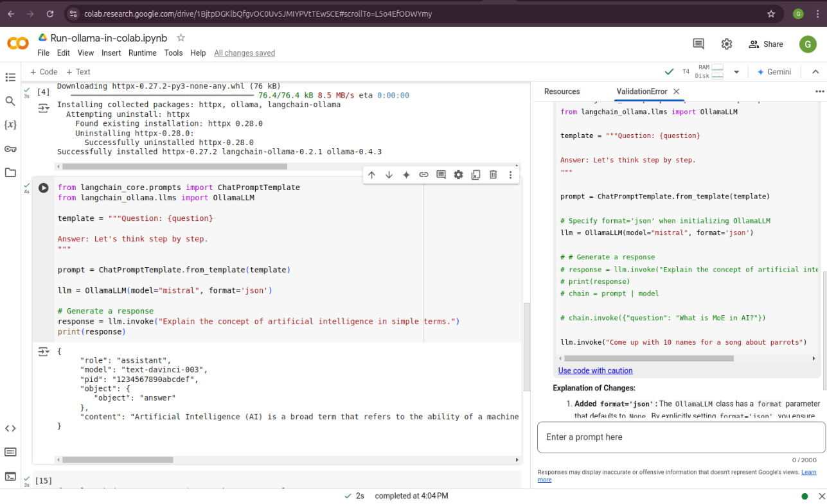Open the Secrets key icon
The width and height of the screenshot is (827, 504).
(x=10, y=149)
